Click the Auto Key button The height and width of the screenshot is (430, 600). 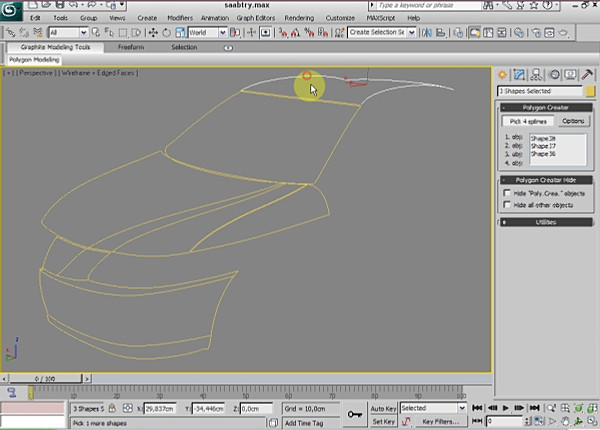coord(383,409)
